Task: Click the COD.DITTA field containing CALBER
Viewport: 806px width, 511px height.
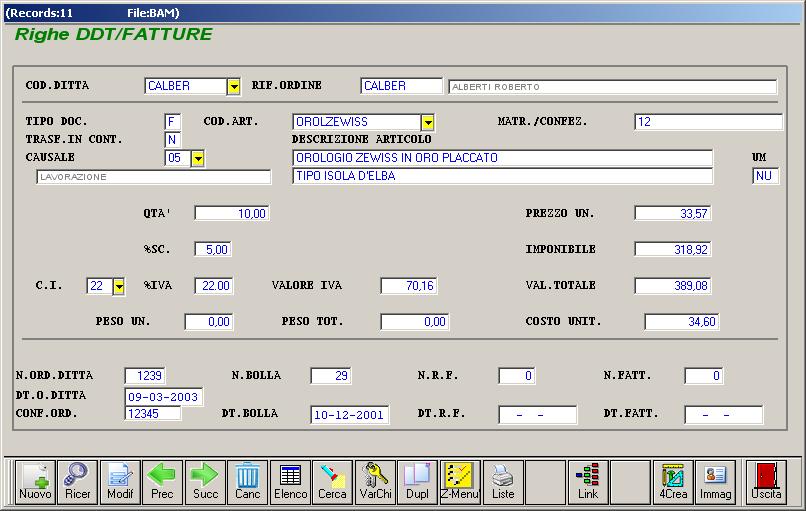Action: point(186,86)
